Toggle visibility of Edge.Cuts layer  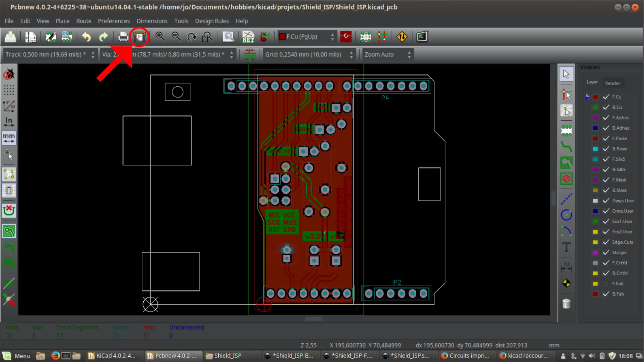click(606, 242)
